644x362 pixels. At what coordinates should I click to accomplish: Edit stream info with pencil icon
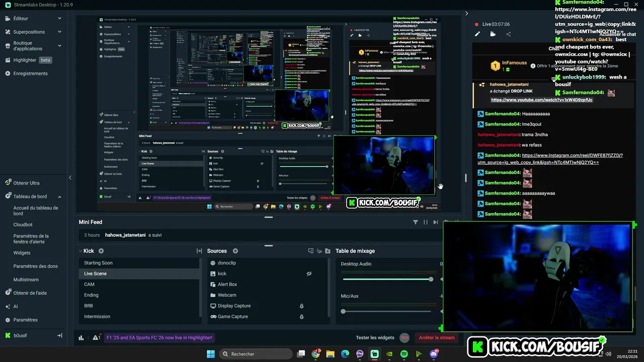tap(477, 34)
